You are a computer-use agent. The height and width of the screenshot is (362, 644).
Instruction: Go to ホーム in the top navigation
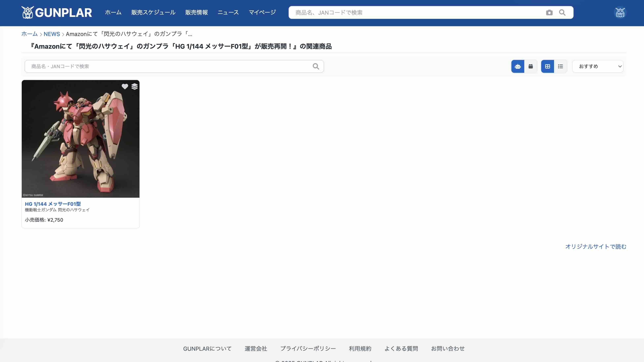click(113, 12)
